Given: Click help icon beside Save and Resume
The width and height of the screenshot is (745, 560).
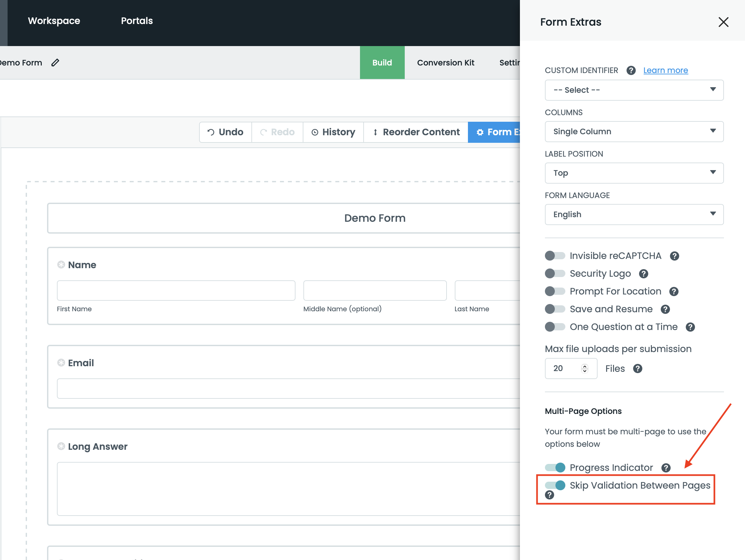Looking at the screenshot, I should coord(665,309).
